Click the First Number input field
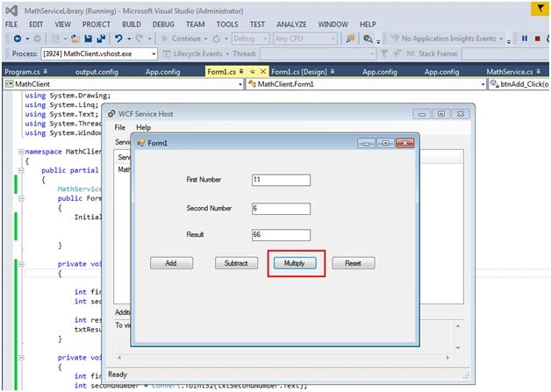 (x=281, y=180)
